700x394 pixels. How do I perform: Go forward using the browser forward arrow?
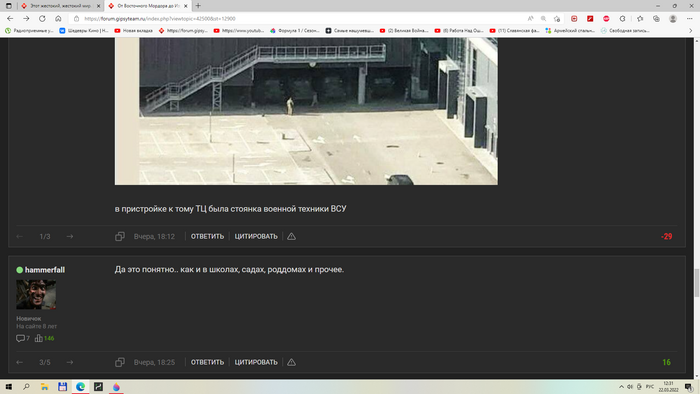click(x=26, y=19)
